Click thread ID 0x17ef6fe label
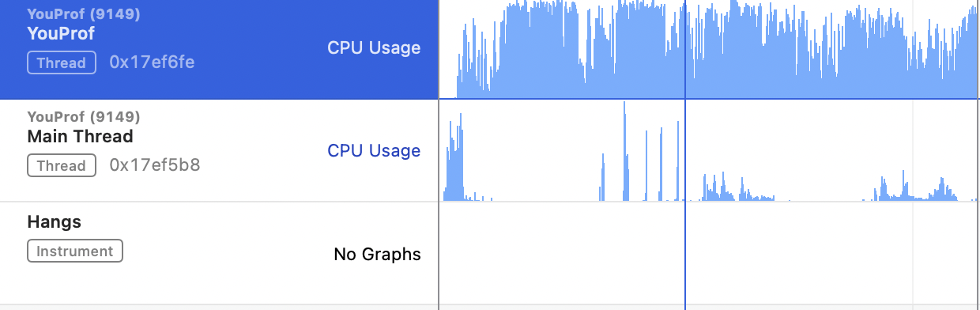Viewport: 980px width, 310px height. [152, 62]
